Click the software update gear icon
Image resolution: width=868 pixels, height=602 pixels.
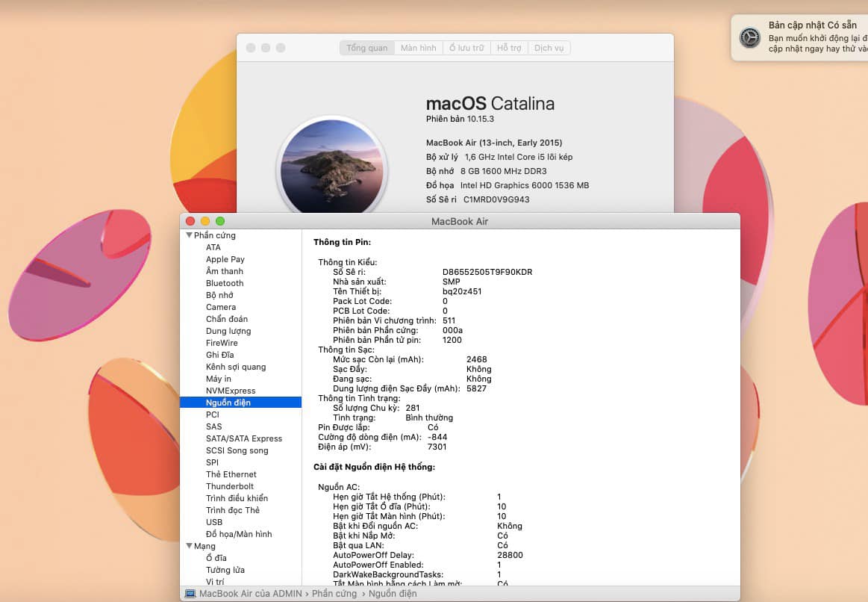tap(749, 38)
